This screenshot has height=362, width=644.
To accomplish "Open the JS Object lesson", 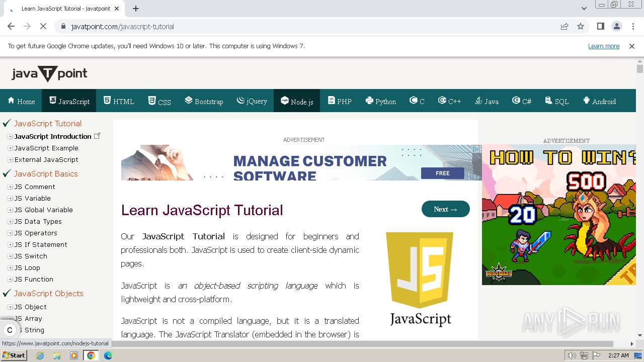I will [x=31, y=307].
